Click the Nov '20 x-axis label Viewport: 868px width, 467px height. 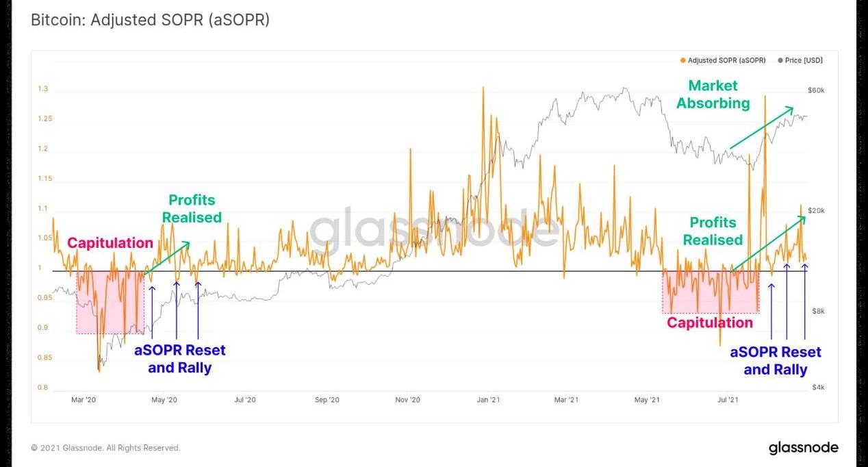pyautogui.click(x=407, y=400)
